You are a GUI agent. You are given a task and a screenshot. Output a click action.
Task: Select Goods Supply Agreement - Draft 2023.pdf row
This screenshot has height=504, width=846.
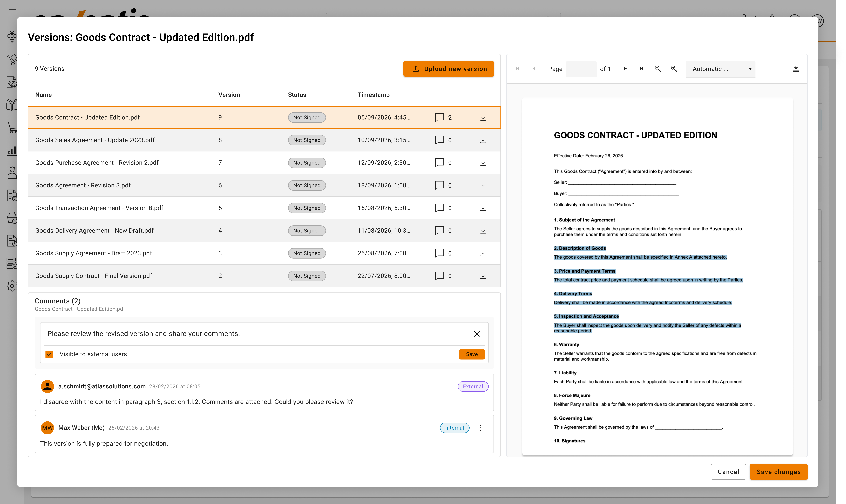point(264,253)
